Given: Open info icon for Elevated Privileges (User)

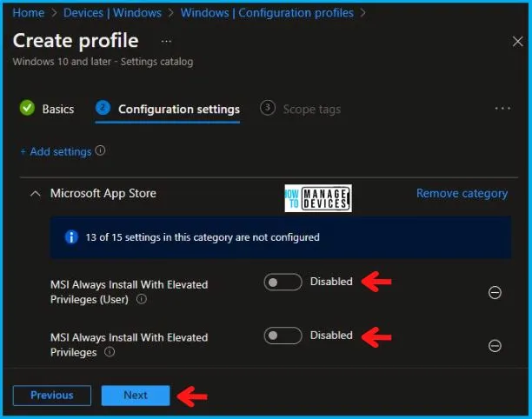Looking at the screenshot, I should click(142, 299).
